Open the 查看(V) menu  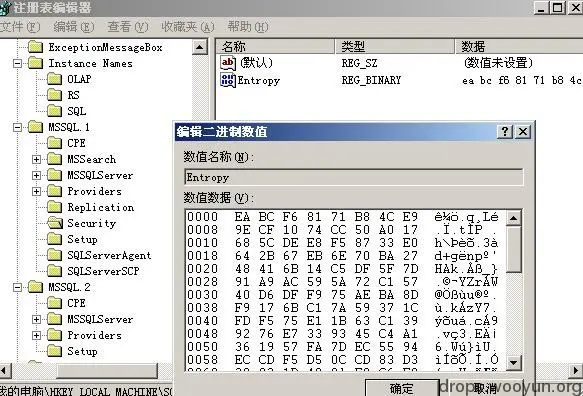point(128,26)
